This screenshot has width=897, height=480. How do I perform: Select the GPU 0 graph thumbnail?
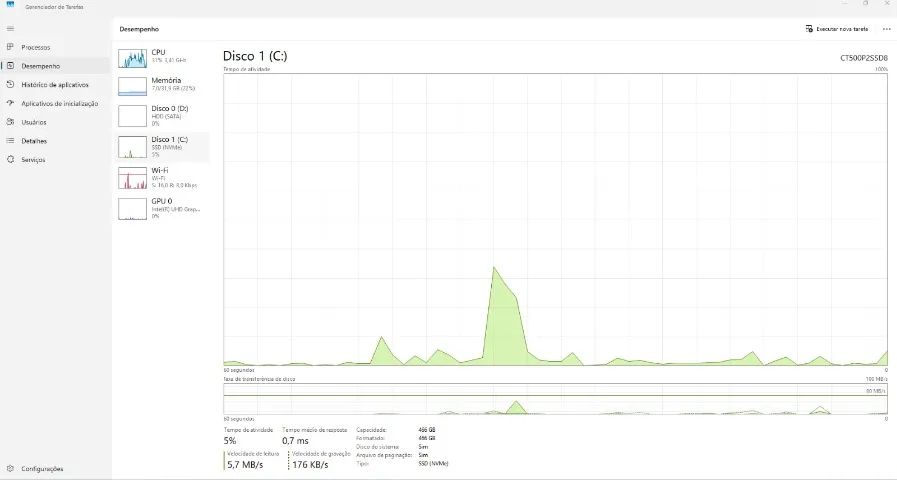132,209
